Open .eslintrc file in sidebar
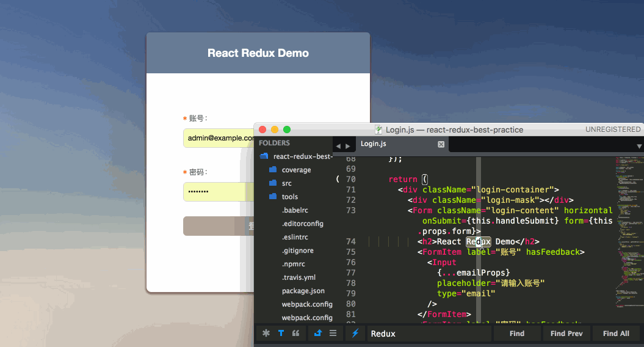Viewport: 644px width, 347px height. [x=295, y=237]
